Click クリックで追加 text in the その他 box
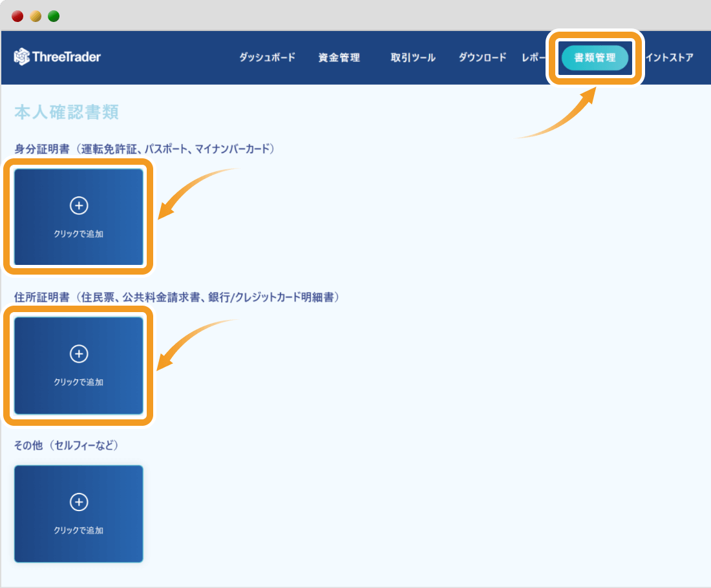This screenshot has height=588, width=711. (x=79, y=530)
